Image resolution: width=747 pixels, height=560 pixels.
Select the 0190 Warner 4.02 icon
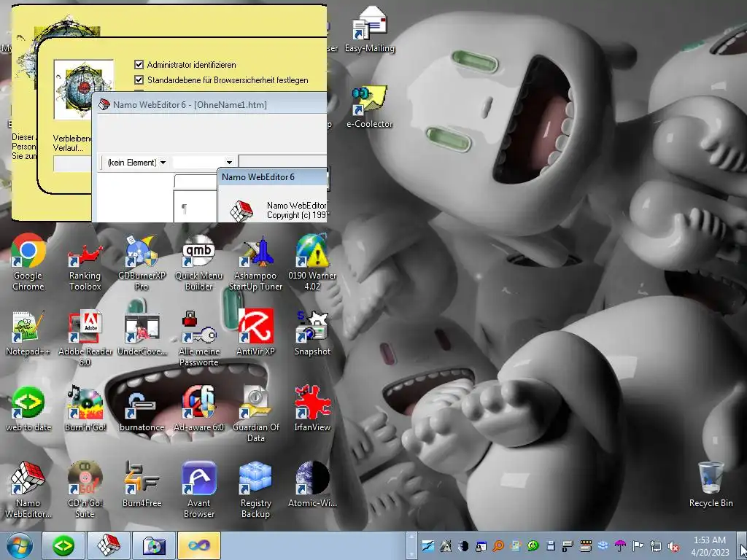[x=312, y=261]
